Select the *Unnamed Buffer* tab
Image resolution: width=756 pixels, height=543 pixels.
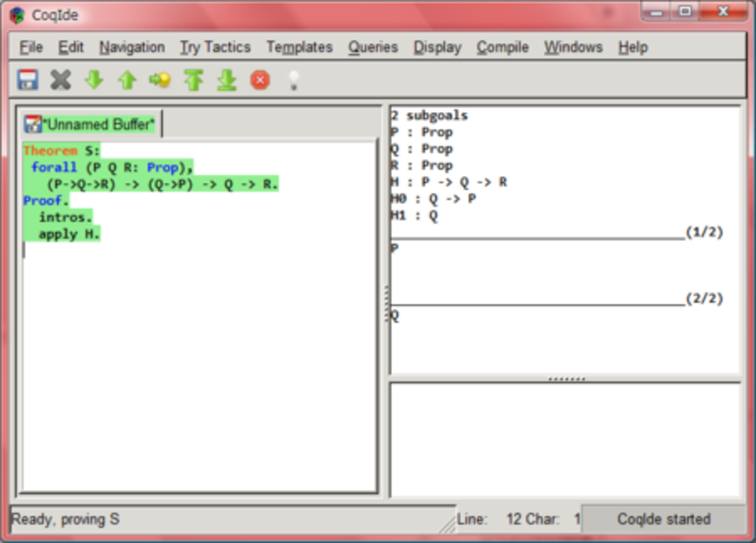[90, 124]
